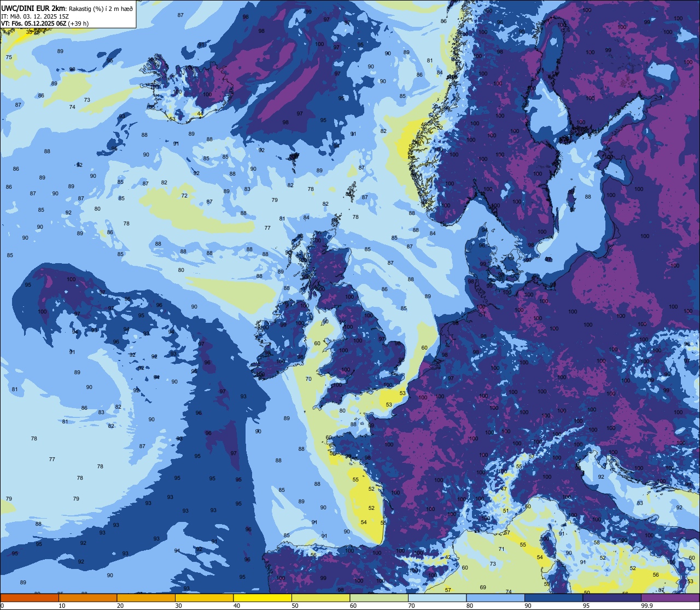Viewport: 700px width, 610px height.
Task: Click the "95" tick label in the legend
Action: tap(586, 606)
